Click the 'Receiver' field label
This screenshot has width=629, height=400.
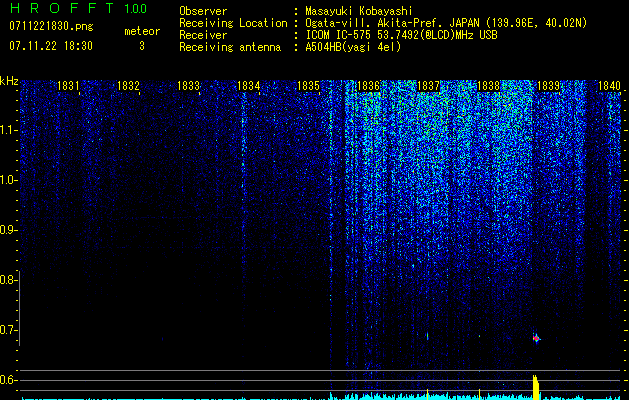203,35
